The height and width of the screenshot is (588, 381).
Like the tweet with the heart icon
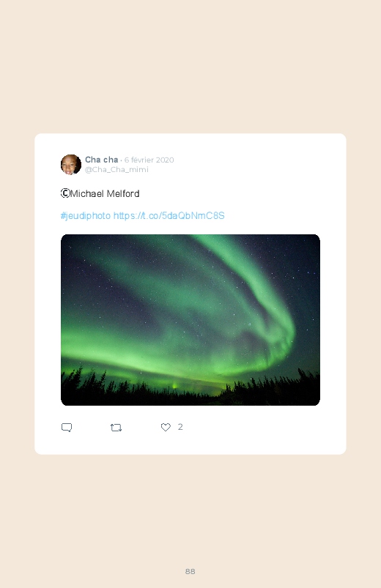(166, 427)
